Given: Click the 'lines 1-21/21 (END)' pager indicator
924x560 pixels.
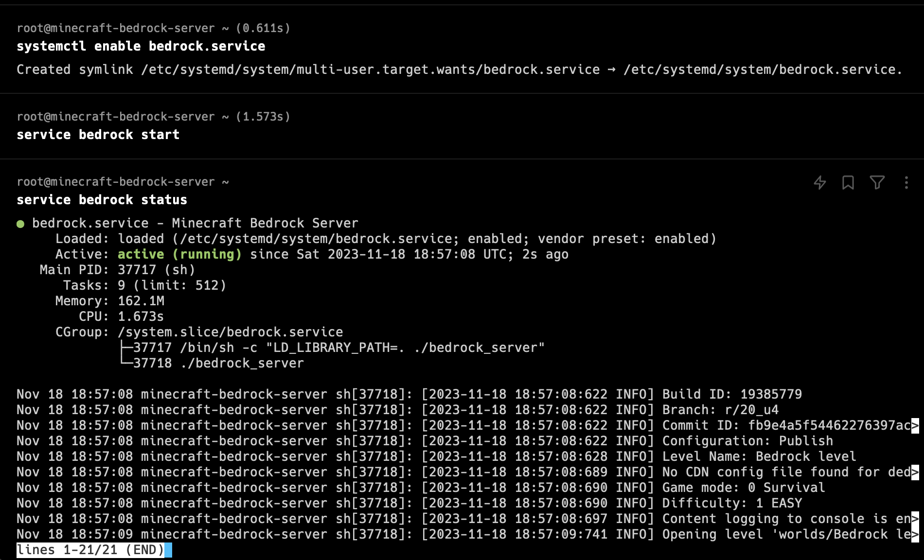Looking at the screenshot, I should (91, 550).
